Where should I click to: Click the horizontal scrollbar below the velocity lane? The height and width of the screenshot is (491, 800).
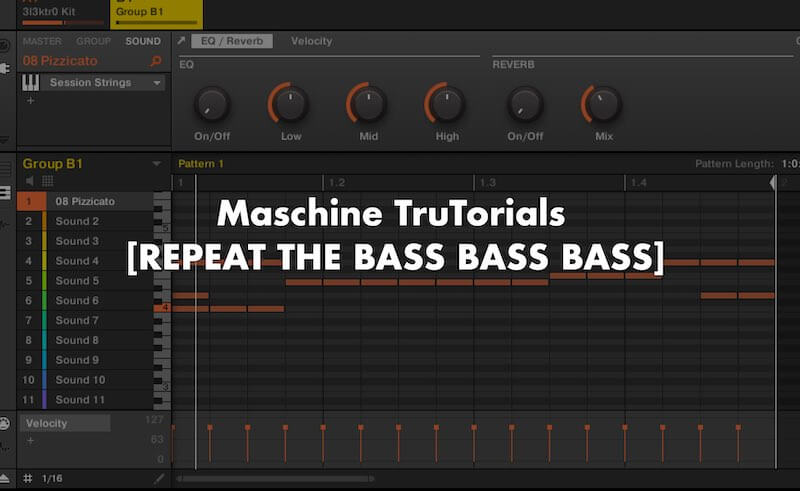coord(276,479)
